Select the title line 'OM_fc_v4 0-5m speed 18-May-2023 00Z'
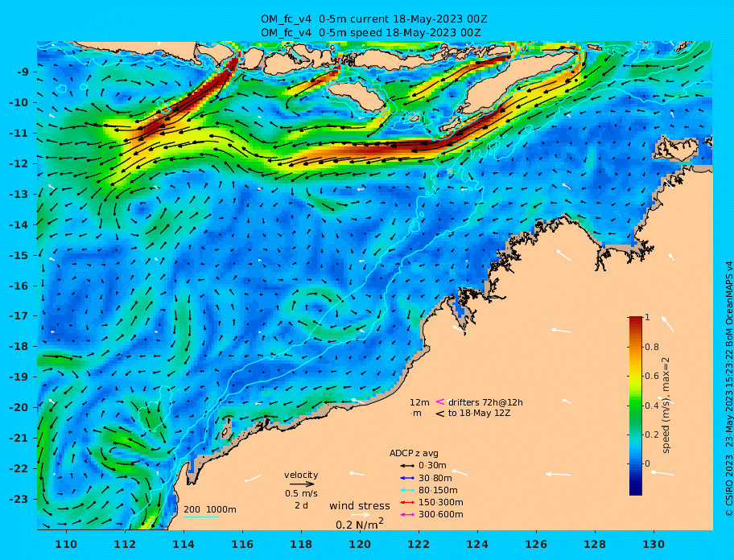This screenshot has width=734, height=560. (x=371, y=33)
